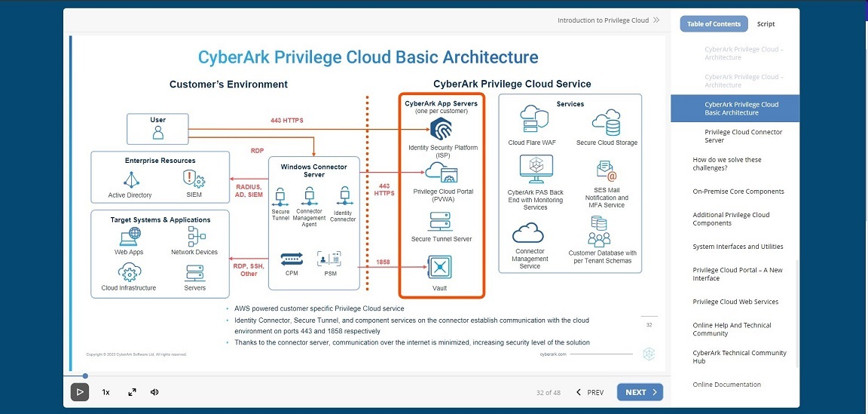Click the Privilege Cloud Portal PVWA icon
The width and height of the screenshot is (868, 414).
pyautogui.click(x=442, y=173)
